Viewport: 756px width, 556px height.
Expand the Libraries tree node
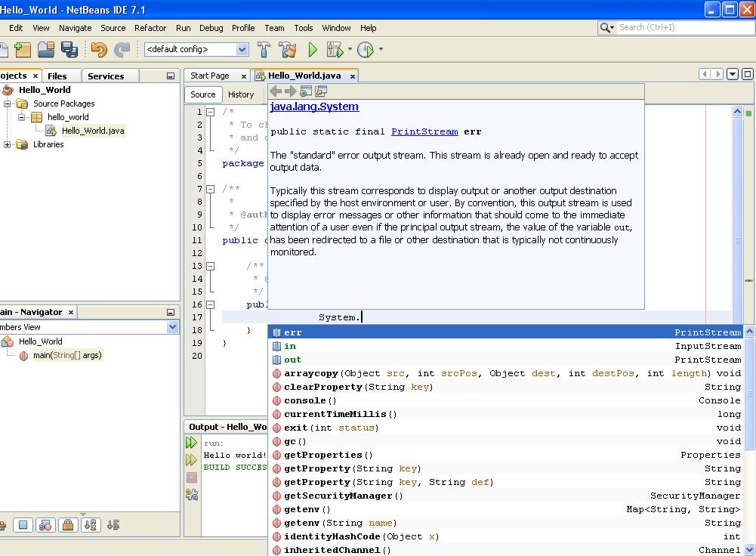coord(8,144)
